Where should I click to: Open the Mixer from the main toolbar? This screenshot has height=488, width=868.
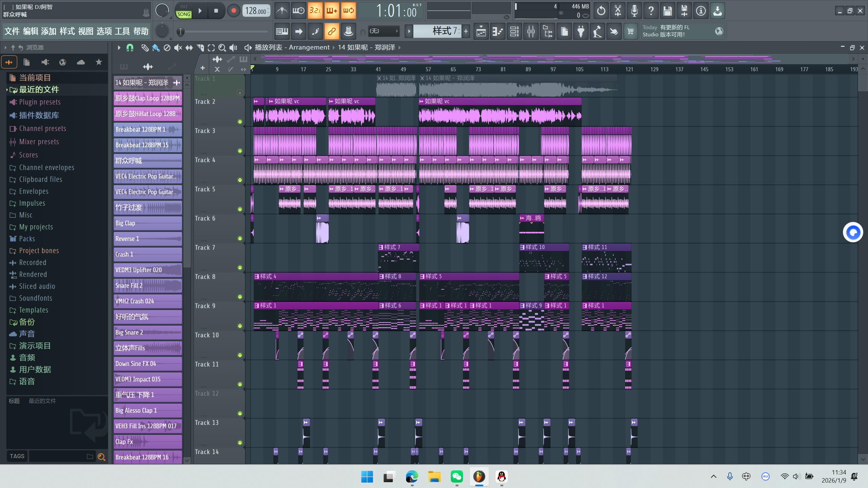pos(531,31)
